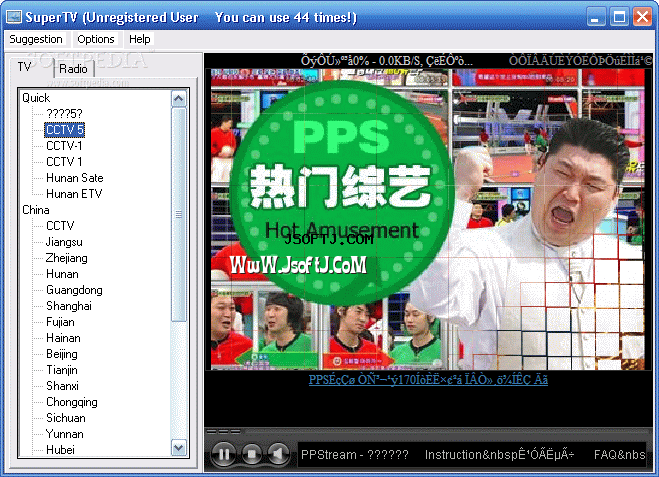Viewport: 659px width, 477px height.
Task: Select the Quick group in channel tree
Action: (36, 98)
